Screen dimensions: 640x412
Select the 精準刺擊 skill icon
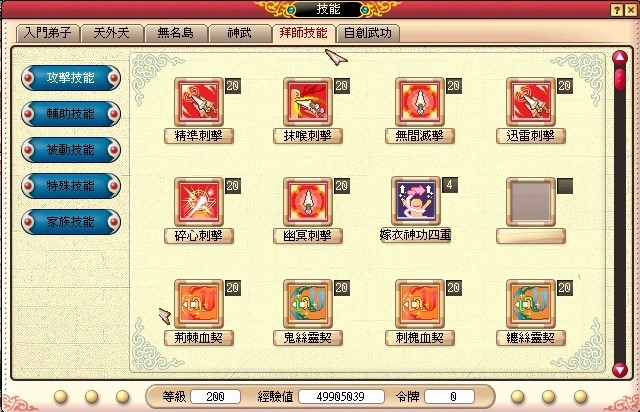click(199, 102)
